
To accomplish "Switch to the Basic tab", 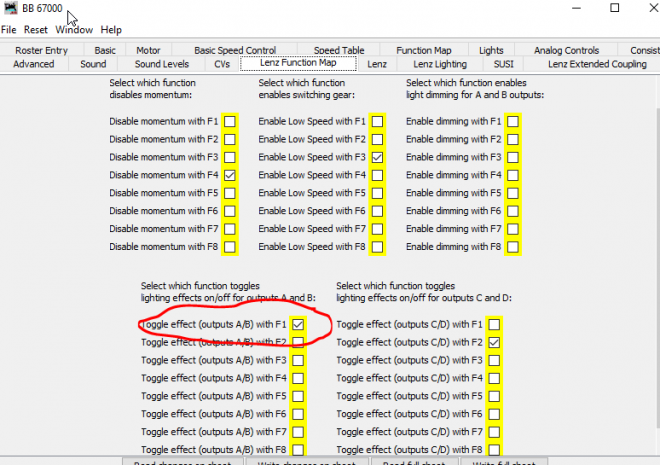I will [105, 50].
